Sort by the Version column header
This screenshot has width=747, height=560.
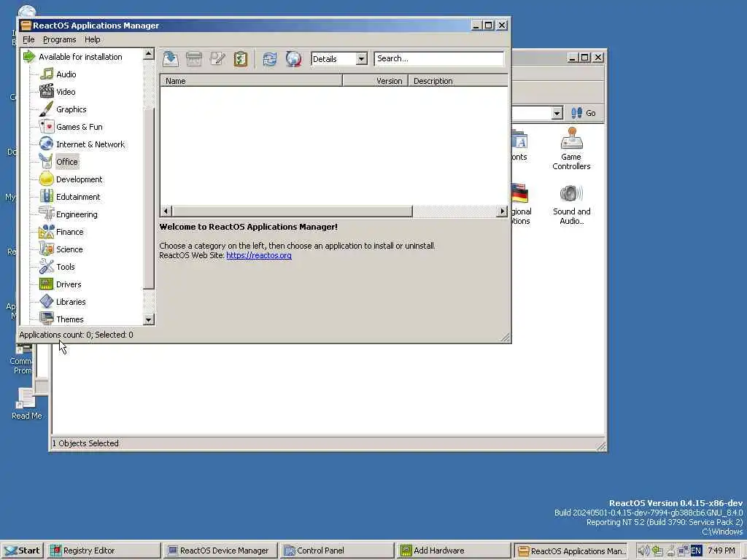pyautogui.click(x=376, y=81)
